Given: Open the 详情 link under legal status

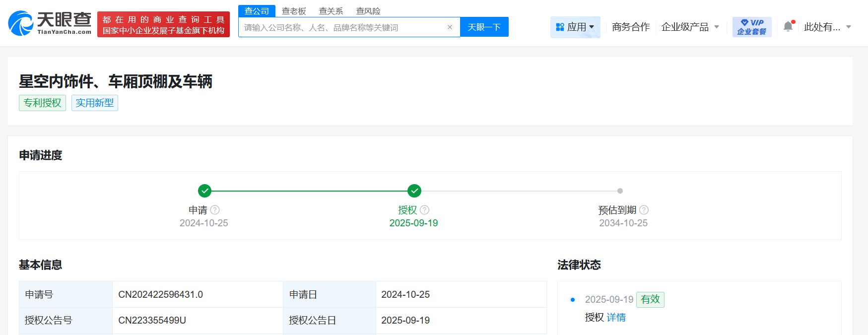Looking at the screenshot, I should coord(616,318).
